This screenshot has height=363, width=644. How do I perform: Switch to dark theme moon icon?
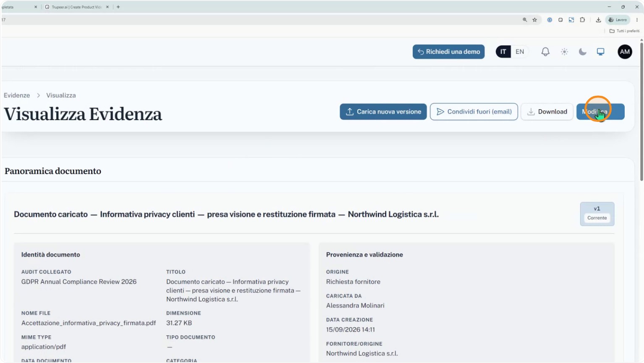tap(583, 52)
